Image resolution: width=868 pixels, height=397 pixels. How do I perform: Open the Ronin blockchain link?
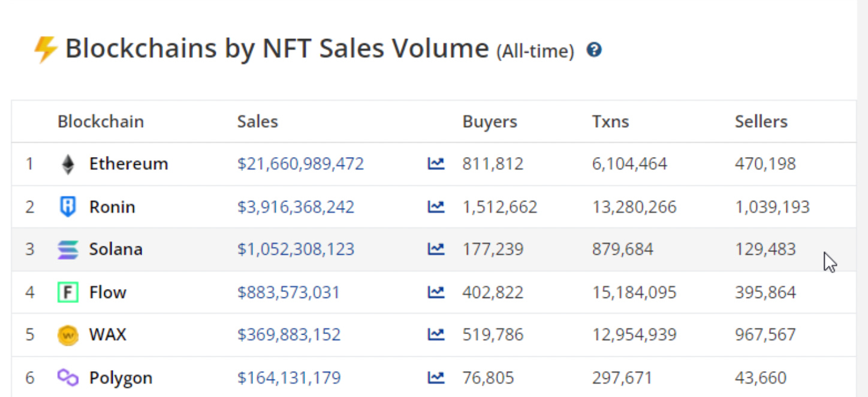112,207
